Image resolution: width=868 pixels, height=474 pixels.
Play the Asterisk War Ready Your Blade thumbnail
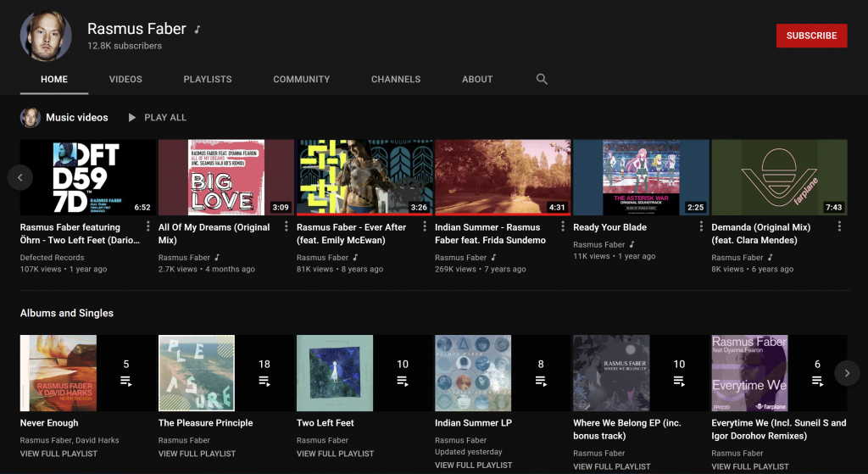point(641,177)
